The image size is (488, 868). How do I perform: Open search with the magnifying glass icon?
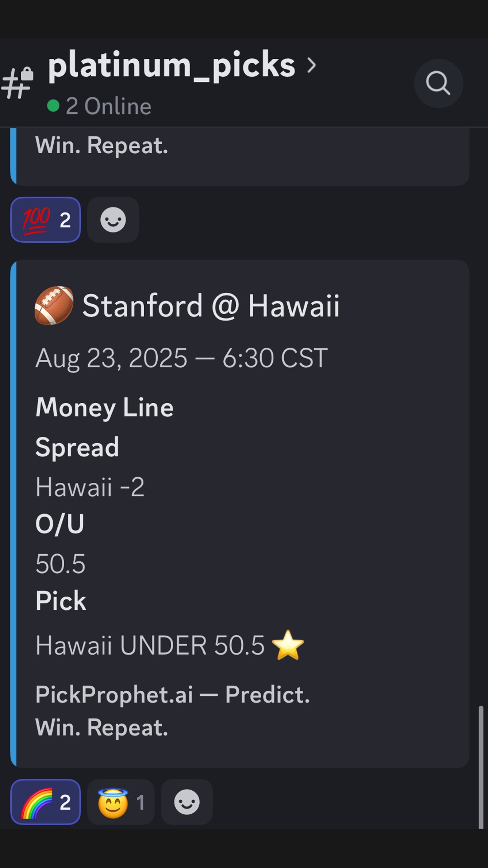[x=438, y=83]
